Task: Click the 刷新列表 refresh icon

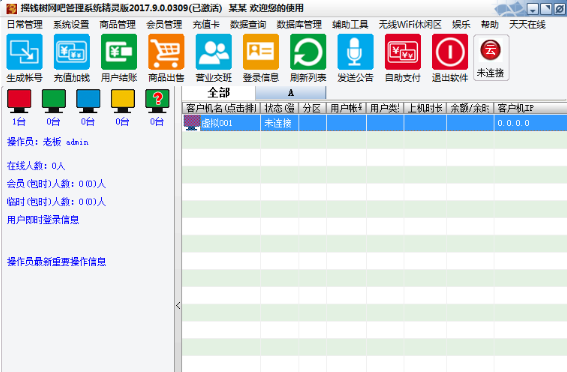Action: coord(308,52)
